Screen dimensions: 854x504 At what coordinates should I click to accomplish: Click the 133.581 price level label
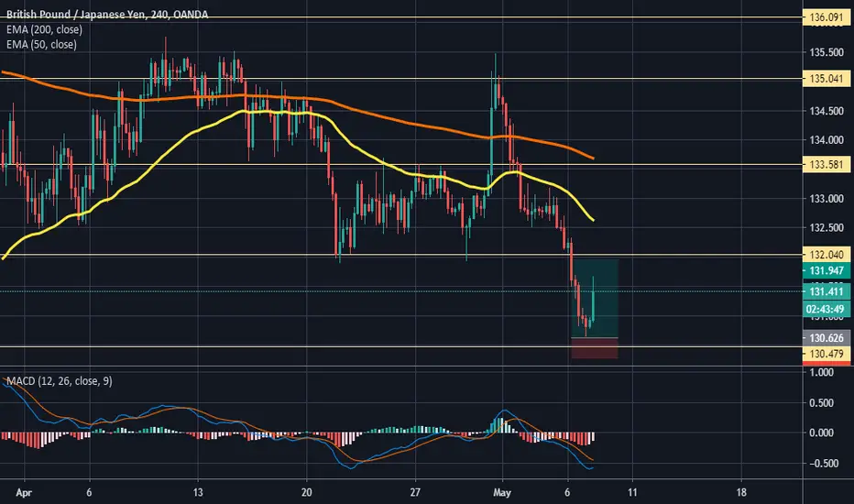827,165
